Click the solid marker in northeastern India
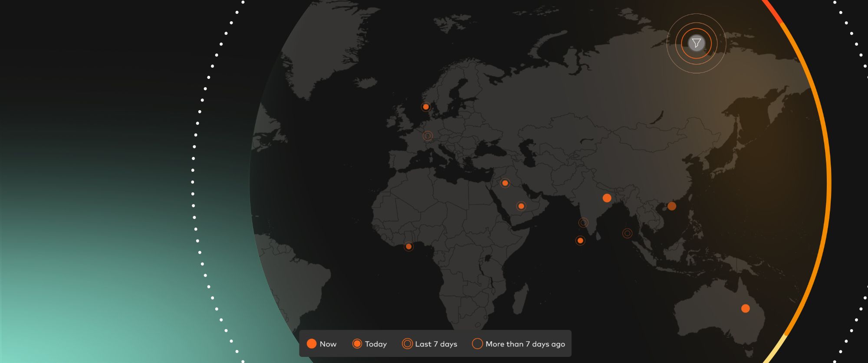This screenshot has width=868, height=363. (x=607, y=198)
